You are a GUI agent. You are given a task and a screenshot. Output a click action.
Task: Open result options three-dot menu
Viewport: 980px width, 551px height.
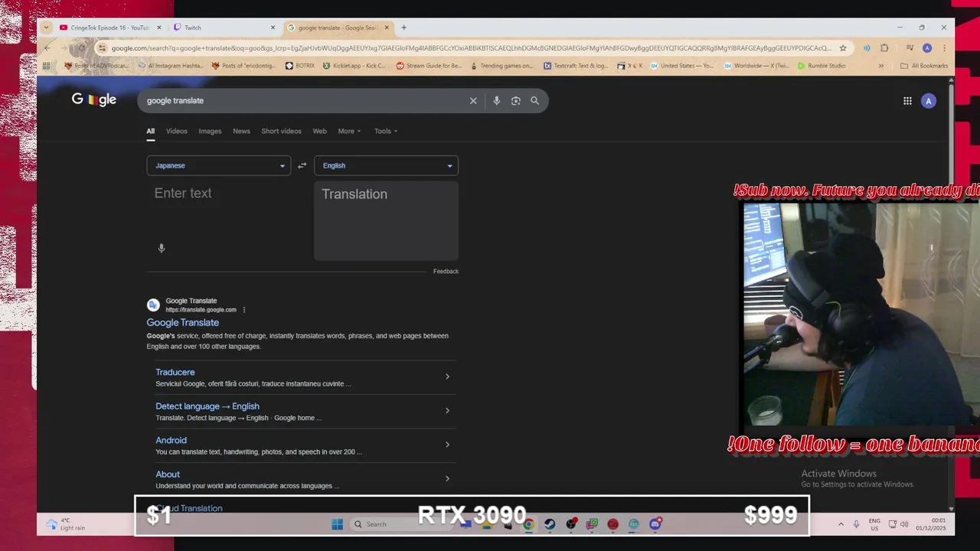click(x=244, y=310)
